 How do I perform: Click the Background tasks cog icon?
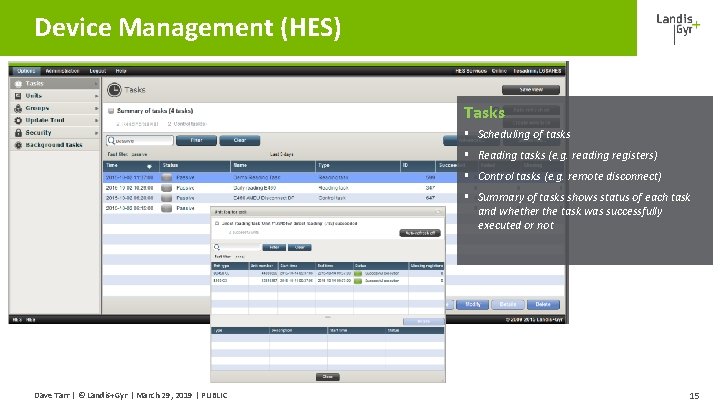18,145
